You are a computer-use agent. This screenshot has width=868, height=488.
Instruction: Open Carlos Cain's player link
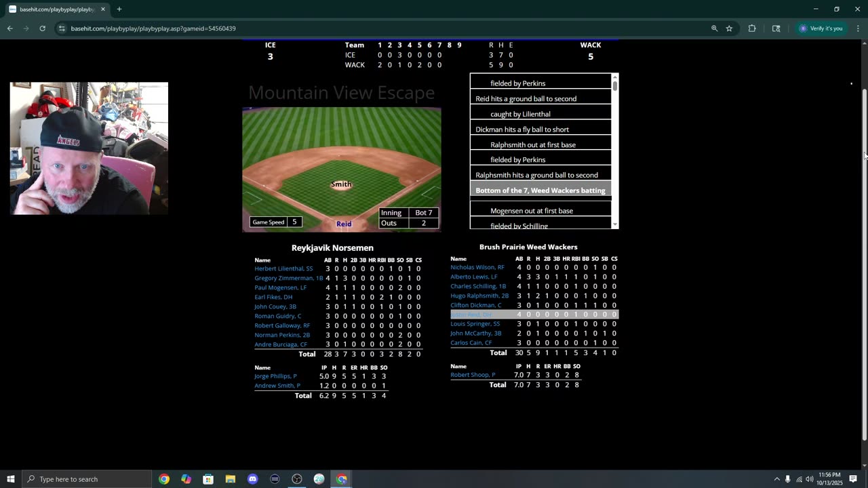[x=471, y=343]
